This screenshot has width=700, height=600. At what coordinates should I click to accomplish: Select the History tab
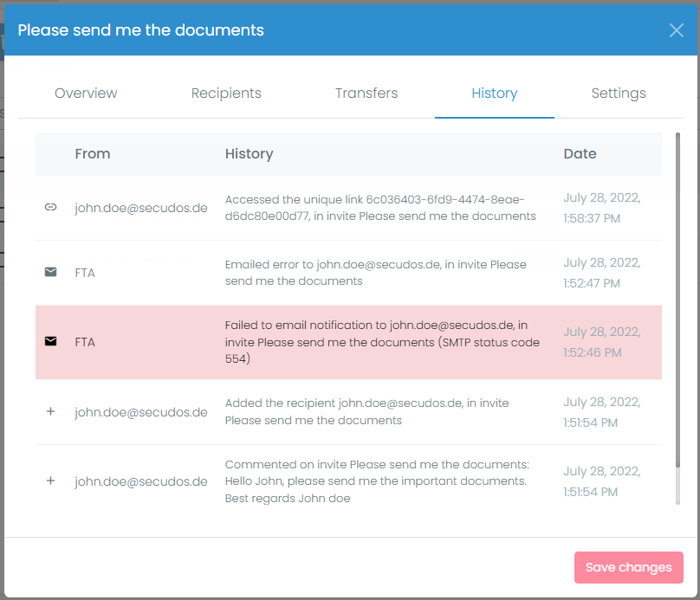pyautogui.click(x=495, y=94)
